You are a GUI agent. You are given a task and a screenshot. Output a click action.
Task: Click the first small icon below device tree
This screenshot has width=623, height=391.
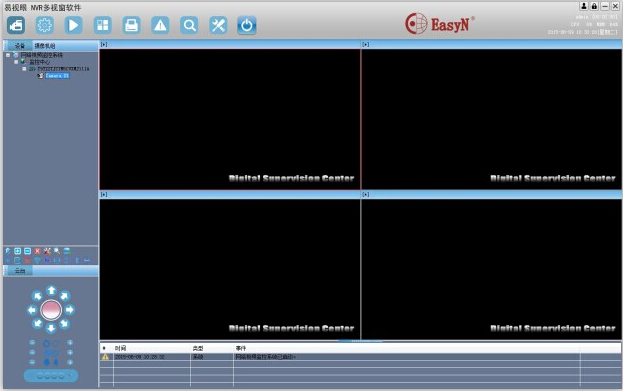point(8,251)
